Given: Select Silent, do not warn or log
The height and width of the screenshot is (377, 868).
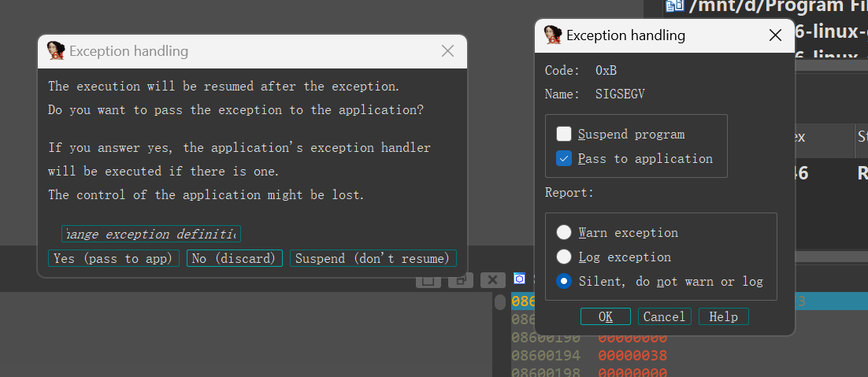Looking at the screenshot, I should pos(564,281).
